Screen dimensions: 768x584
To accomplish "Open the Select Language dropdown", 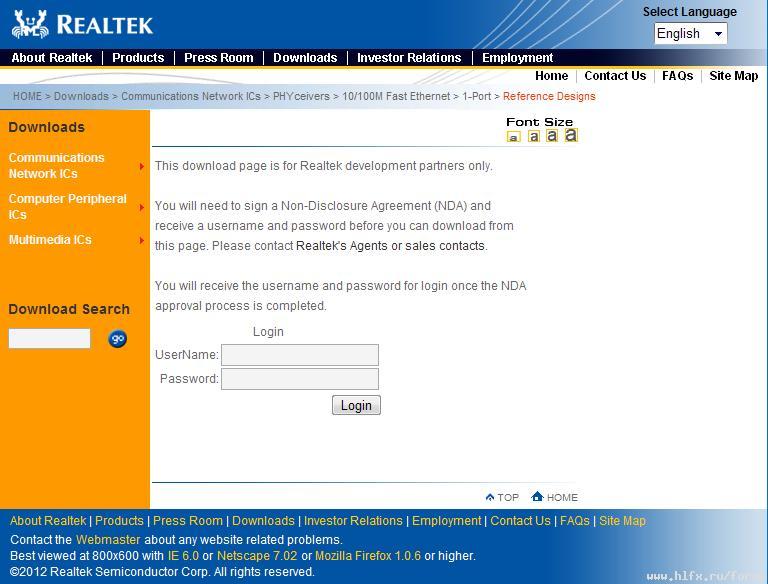I will 691,34.
